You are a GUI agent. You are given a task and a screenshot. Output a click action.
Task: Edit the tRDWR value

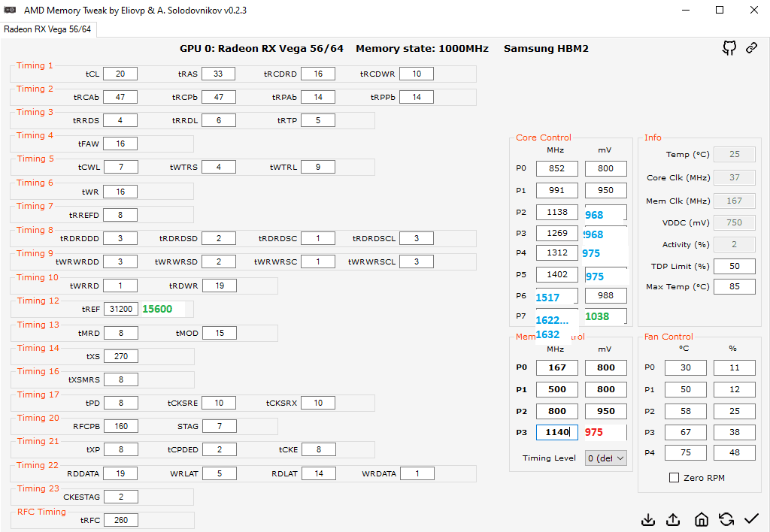[219, 286]
